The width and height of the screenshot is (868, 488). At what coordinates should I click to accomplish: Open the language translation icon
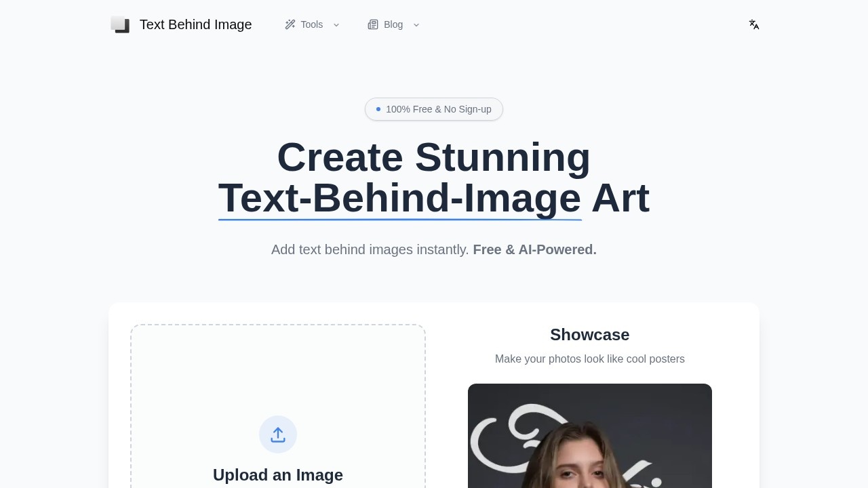(x=753, y=24)
